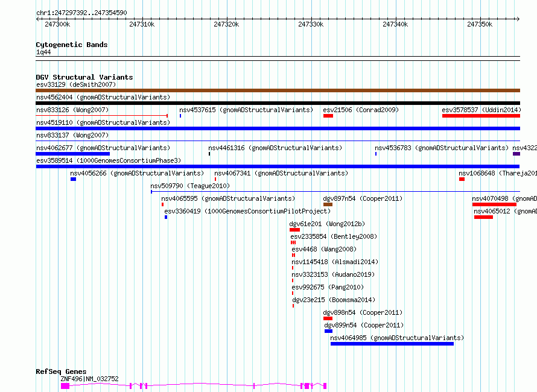
Task: Click nsv4536783 gnomAD variant label
Action: pos(442,148)
